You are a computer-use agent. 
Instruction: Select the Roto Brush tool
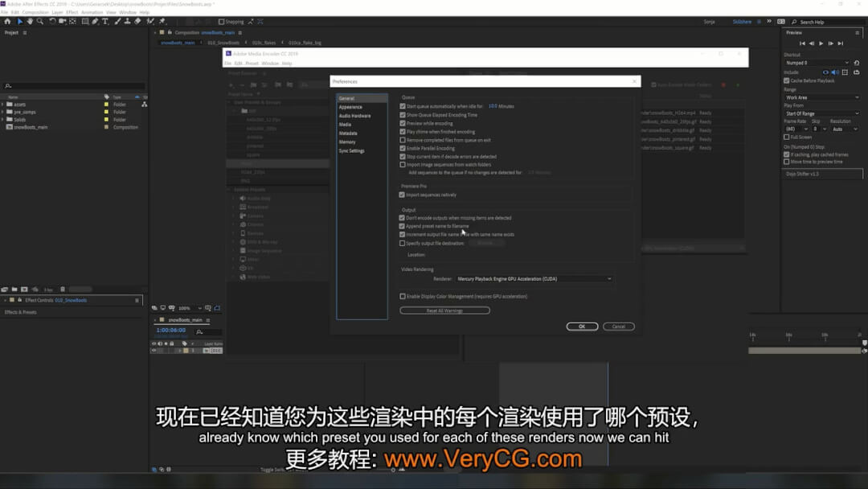tap(150, 22)
